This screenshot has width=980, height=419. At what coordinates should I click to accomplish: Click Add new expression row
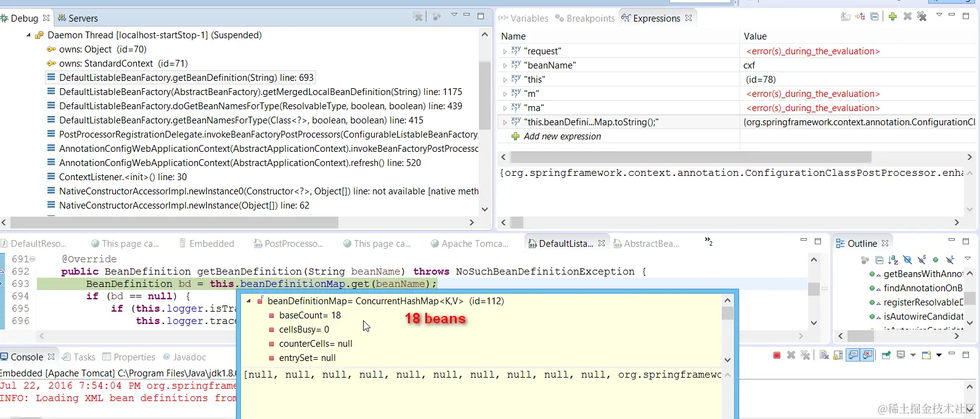[562, 136]
